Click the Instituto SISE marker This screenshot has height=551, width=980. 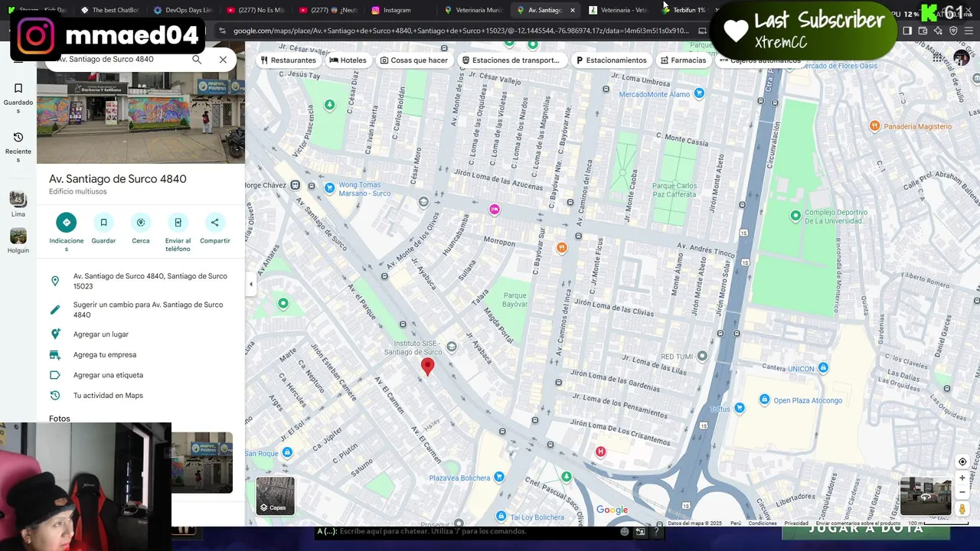[452, 347]
